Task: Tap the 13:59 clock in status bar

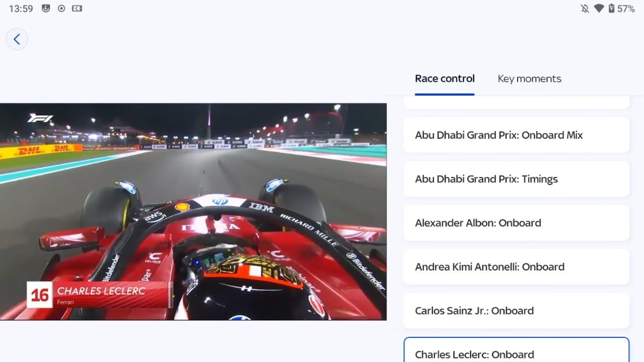Action: (21, 9)
